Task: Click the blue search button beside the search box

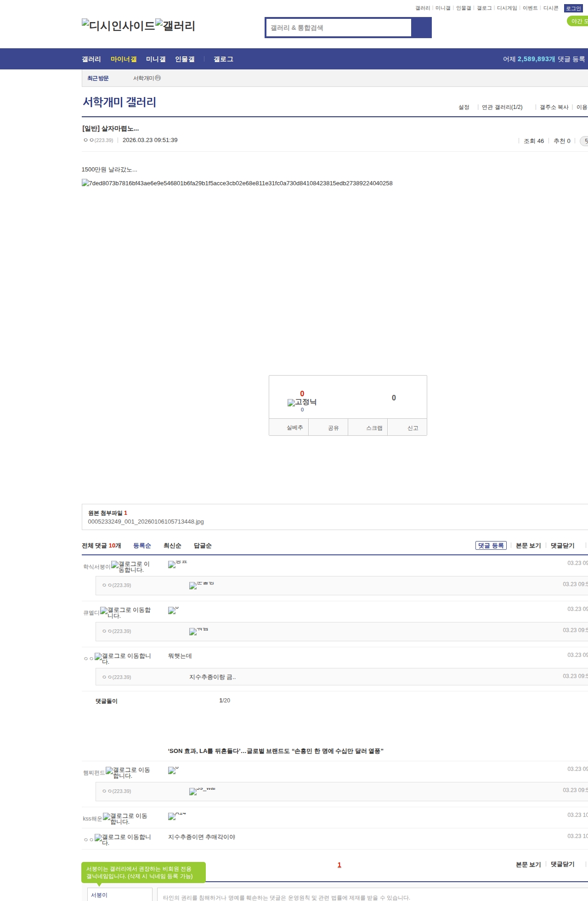Action: pyautogui.click(x=421, y=28)
